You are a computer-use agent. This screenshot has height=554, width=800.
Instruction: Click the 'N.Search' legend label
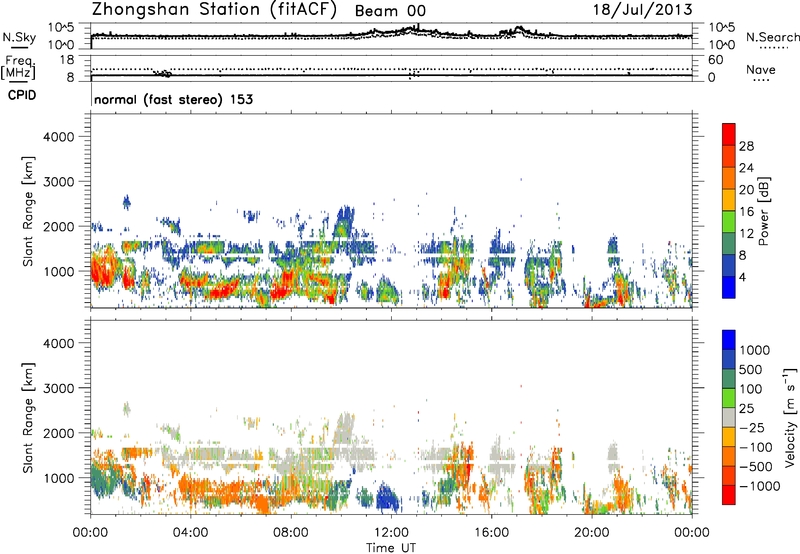pos(772,37)
